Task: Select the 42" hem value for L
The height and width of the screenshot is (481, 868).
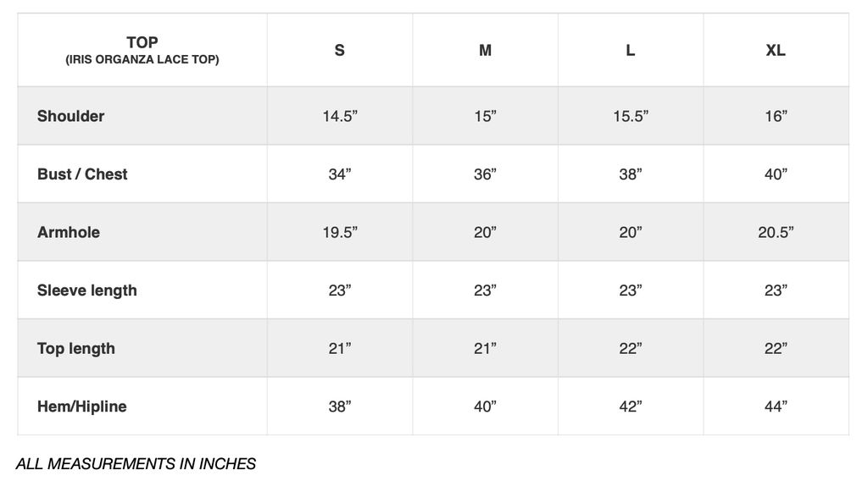Action: (631, 406)
